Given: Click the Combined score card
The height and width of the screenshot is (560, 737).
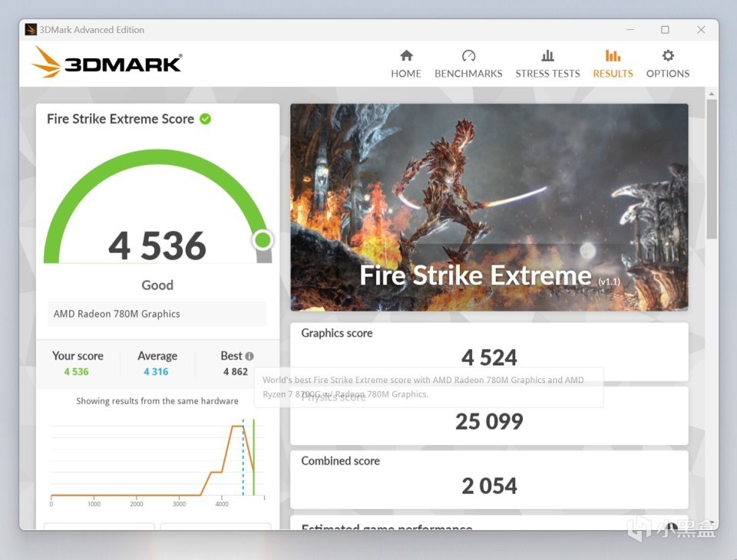Looking at the screenshot, I should tap(489, 479).
